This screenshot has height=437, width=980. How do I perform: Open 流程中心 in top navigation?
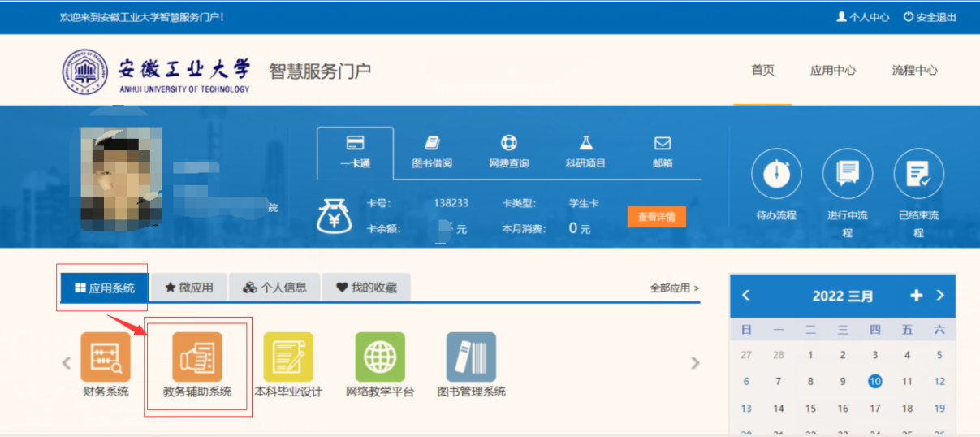915,71
